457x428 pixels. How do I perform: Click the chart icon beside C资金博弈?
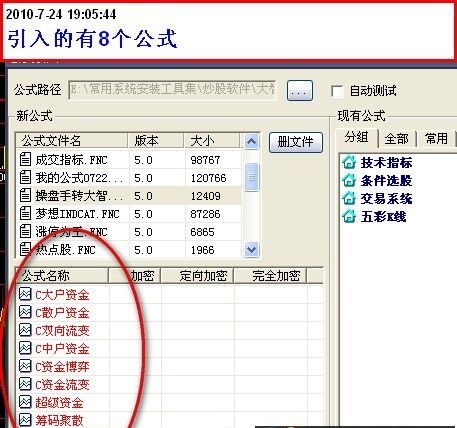tap(25, 366)
